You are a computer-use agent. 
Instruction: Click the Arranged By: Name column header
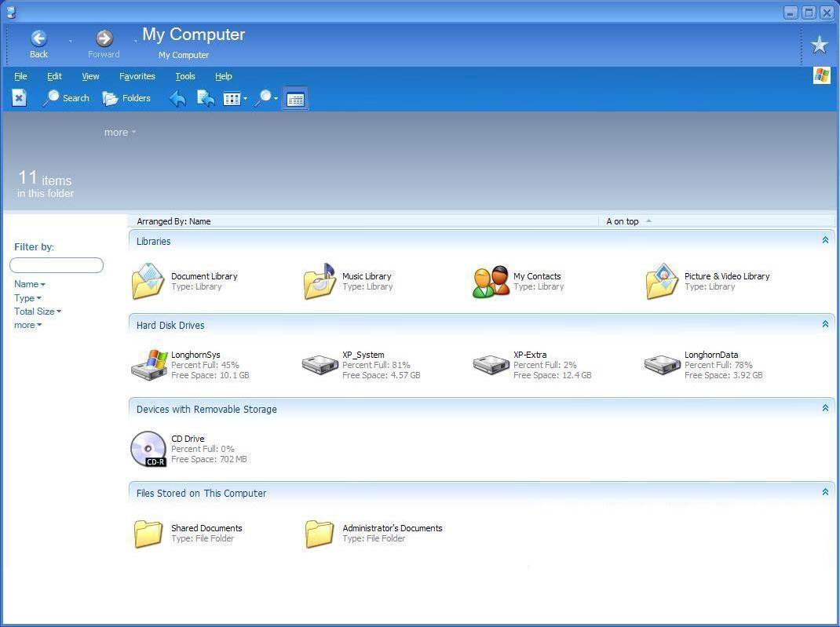pyautogui.click(x=173, y=221)
